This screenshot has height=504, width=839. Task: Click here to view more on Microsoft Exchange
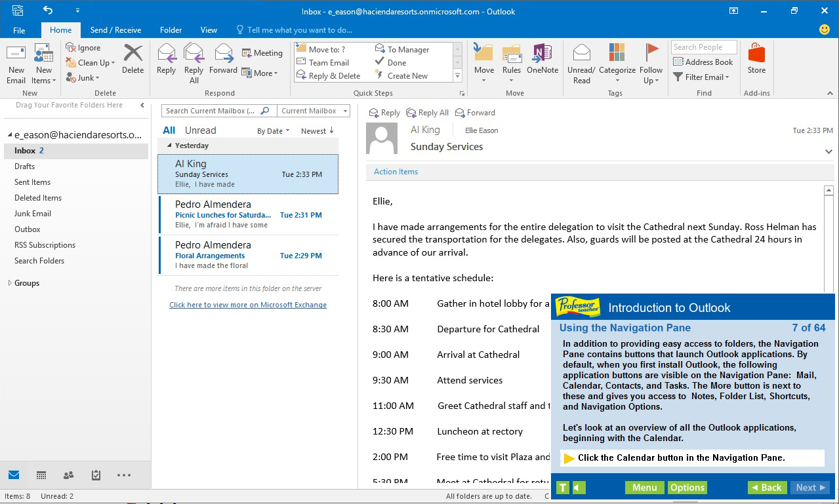tap(248, 305)
